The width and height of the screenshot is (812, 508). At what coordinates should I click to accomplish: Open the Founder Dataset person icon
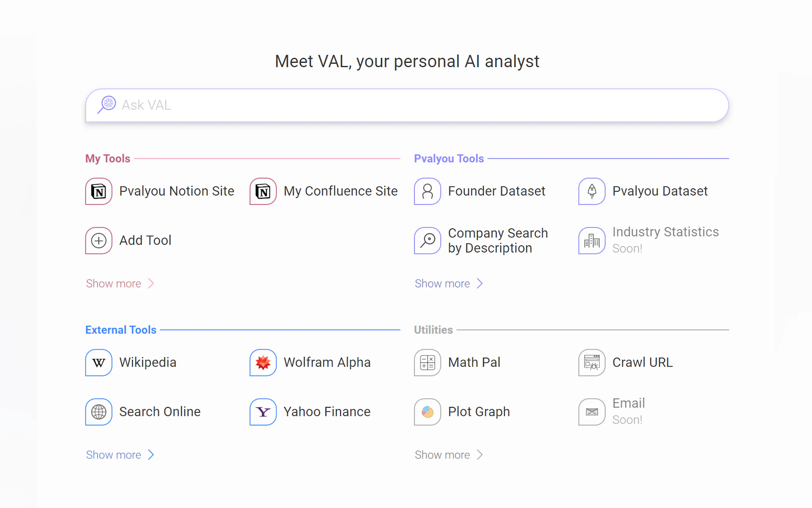pyautogui.click(x=427, y=191)
